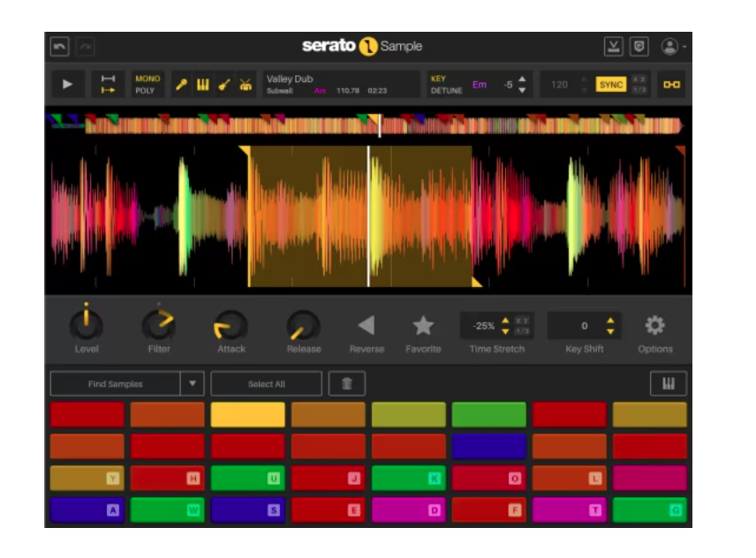The width and height of the screenshot is (756, 558).
Task: Trigger the pad labeled J
Action: pos(329,479)
